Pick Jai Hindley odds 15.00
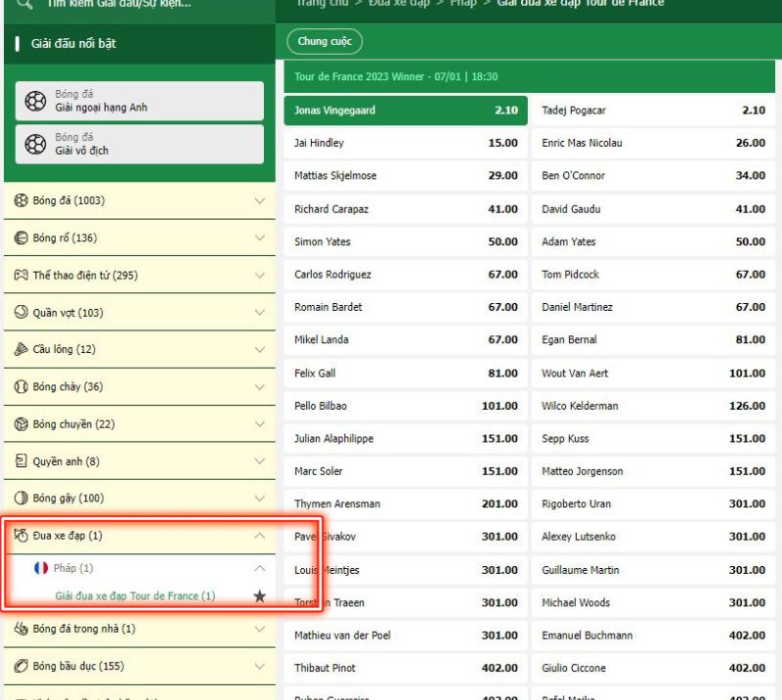Image resolution: width=782 pixels, height=700 pixels. click(x=406, y=143)
